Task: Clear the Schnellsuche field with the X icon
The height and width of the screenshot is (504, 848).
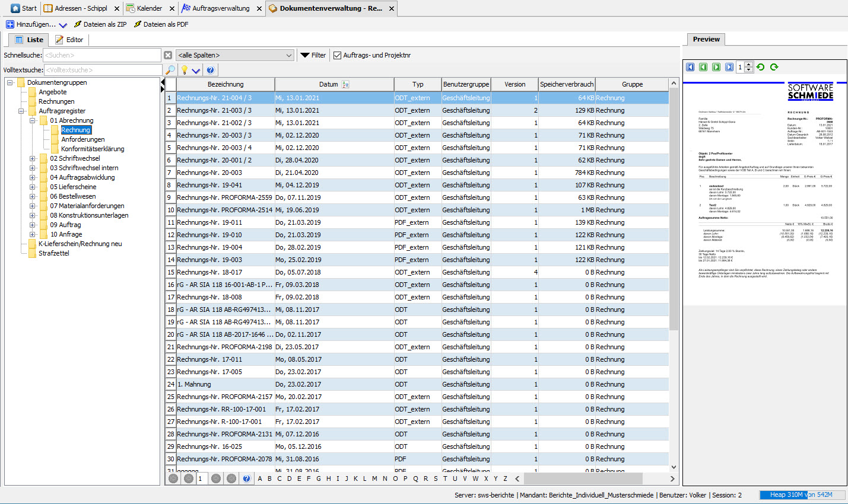Action: [x=168, y=55]
